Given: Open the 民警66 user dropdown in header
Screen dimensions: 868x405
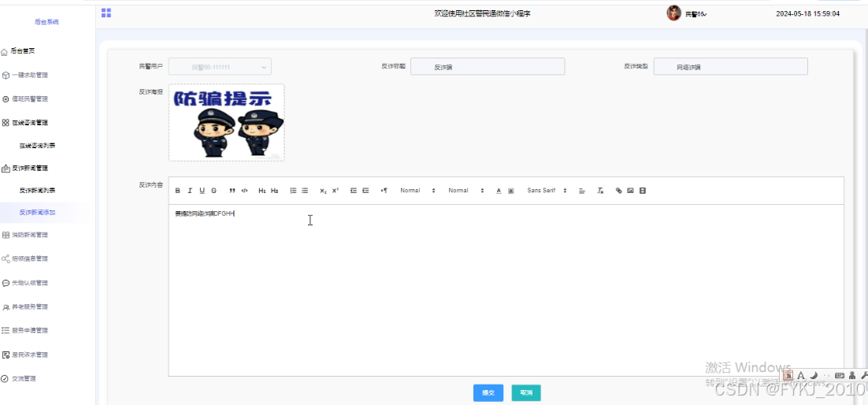Looking at the screenshot, I should coord(696,14).
